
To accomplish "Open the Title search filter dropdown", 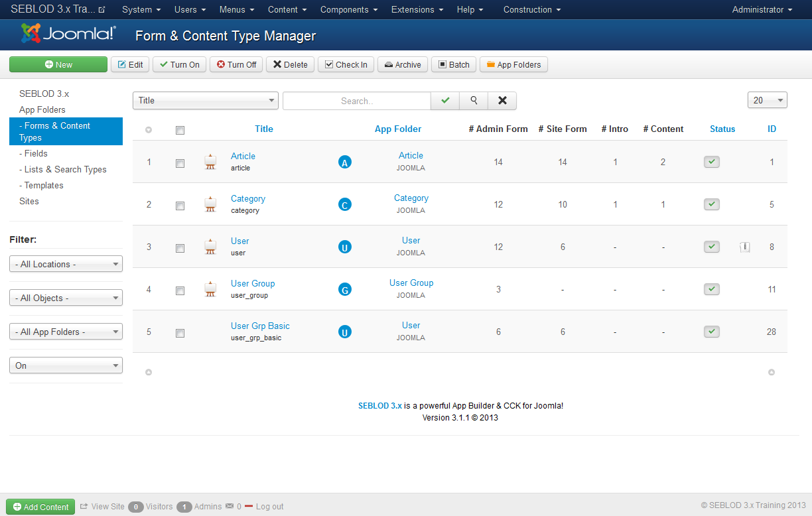I will pos(205,100).
